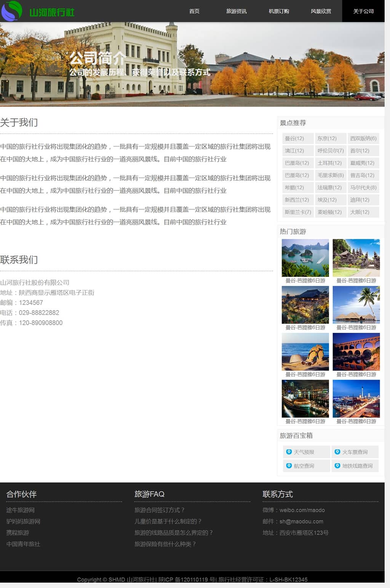The height and width of the screenshot is (588, 390).
Task: Click the 携程旅游 partner link
Action: pos(18,533)
